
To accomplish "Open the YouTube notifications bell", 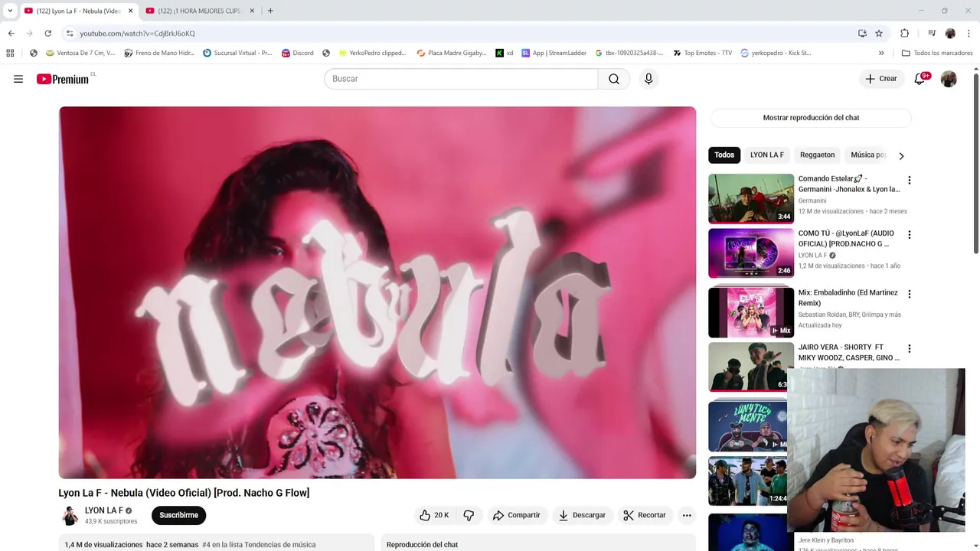I will (x=920, y=79).
